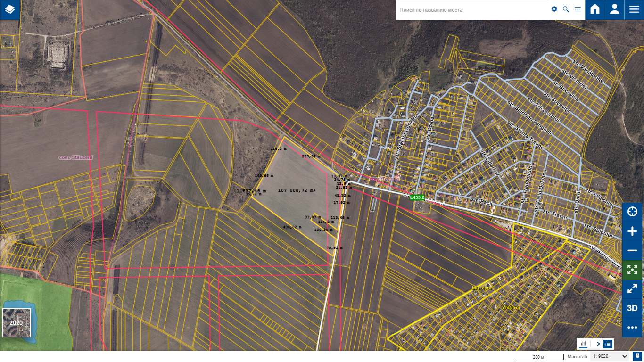Open the map layers panel

pyautogui.click(x=10, y=9)
